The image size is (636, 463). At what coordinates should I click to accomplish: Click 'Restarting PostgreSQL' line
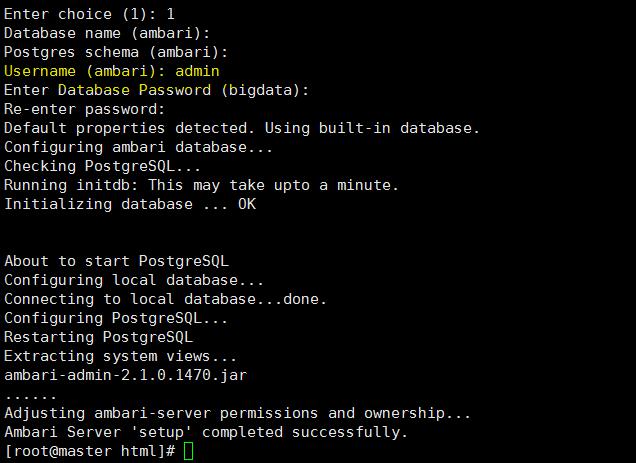99,337
